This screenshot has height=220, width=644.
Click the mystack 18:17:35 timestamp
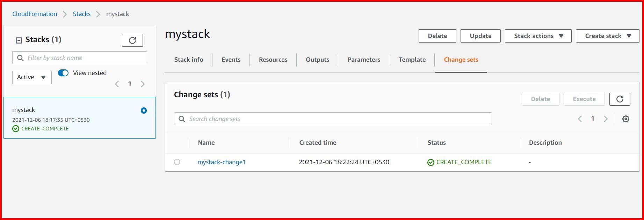pyautogui.click(x=51, y=120)
